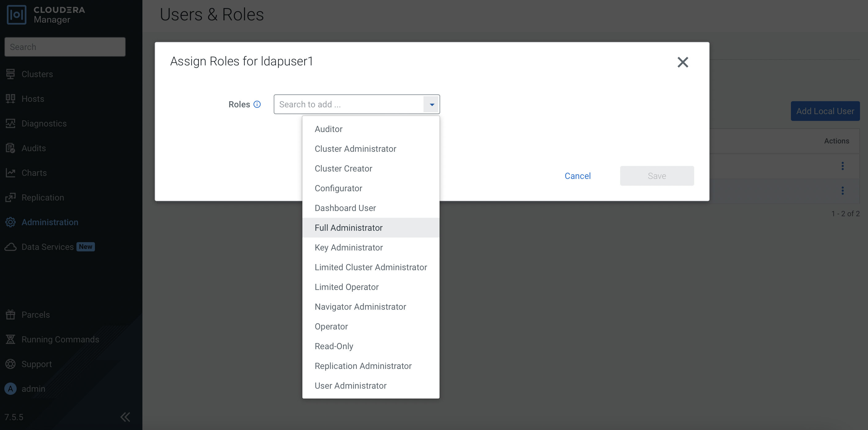
Task: Click the Hosts sidebar icon
Action: pos(10,99)
